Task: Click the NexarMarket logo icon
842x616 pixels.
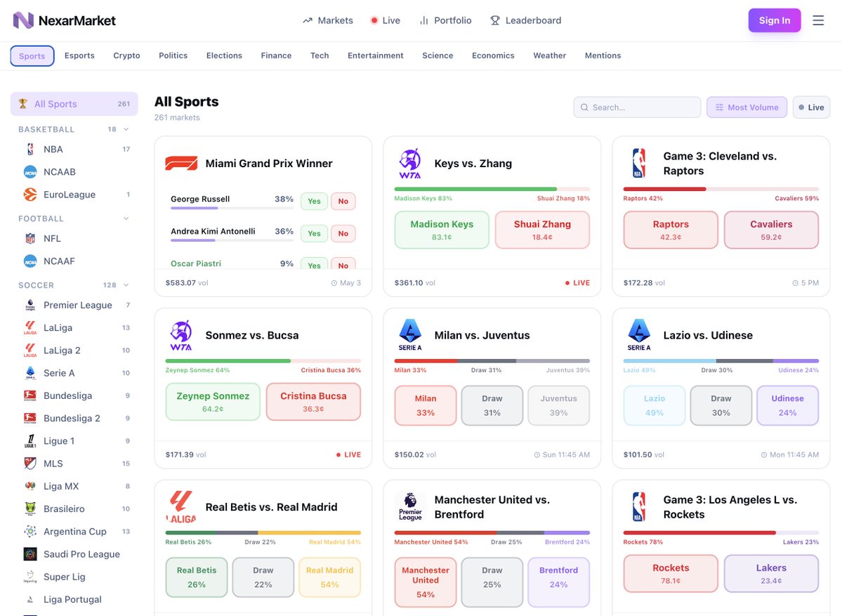Action: pos(23,20)
